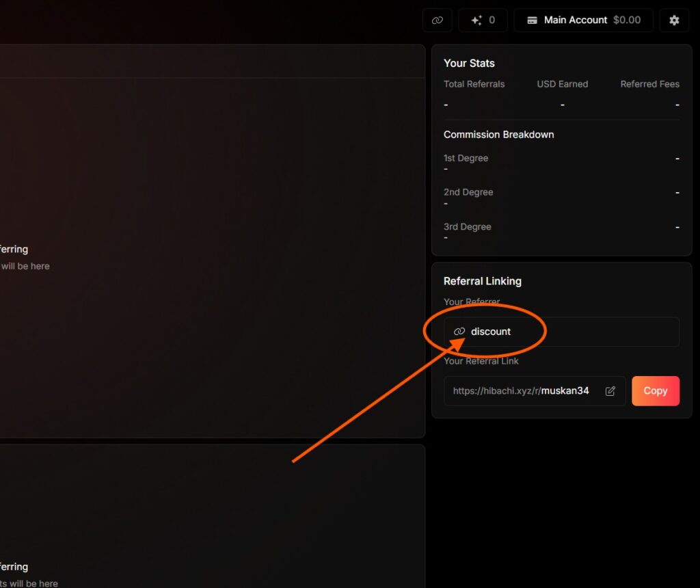Click the USD Earned stat label

tap(562, 84)
